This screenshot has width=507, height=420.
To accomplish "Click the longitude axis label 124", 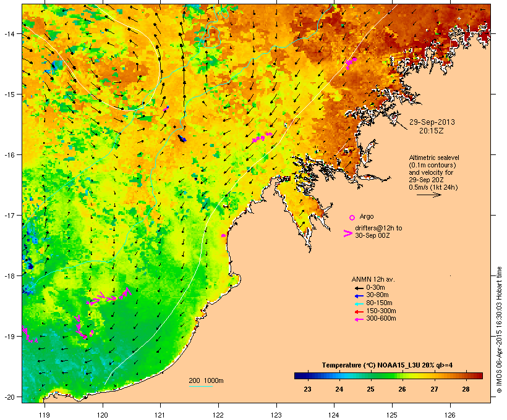I will (334, 415).
